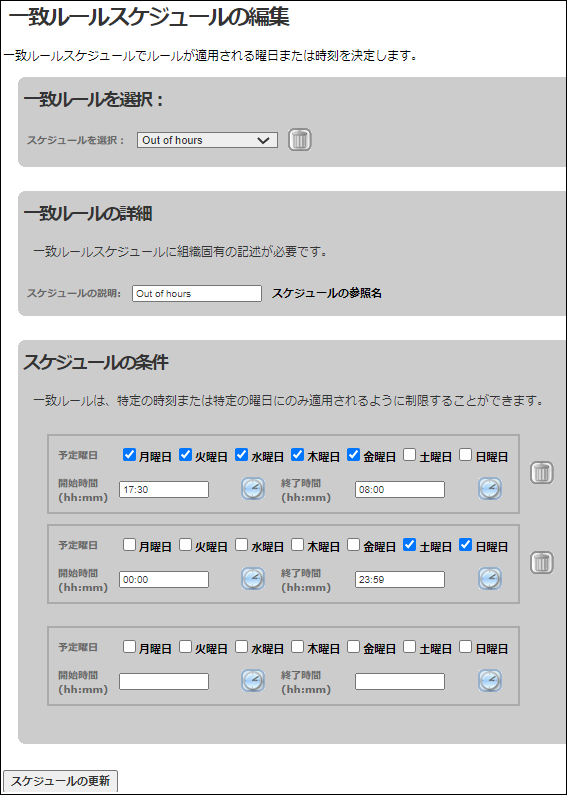Check 水曜日 in the empty third condition
Viewport: 567px width, 795px height.
pos(241,646)
